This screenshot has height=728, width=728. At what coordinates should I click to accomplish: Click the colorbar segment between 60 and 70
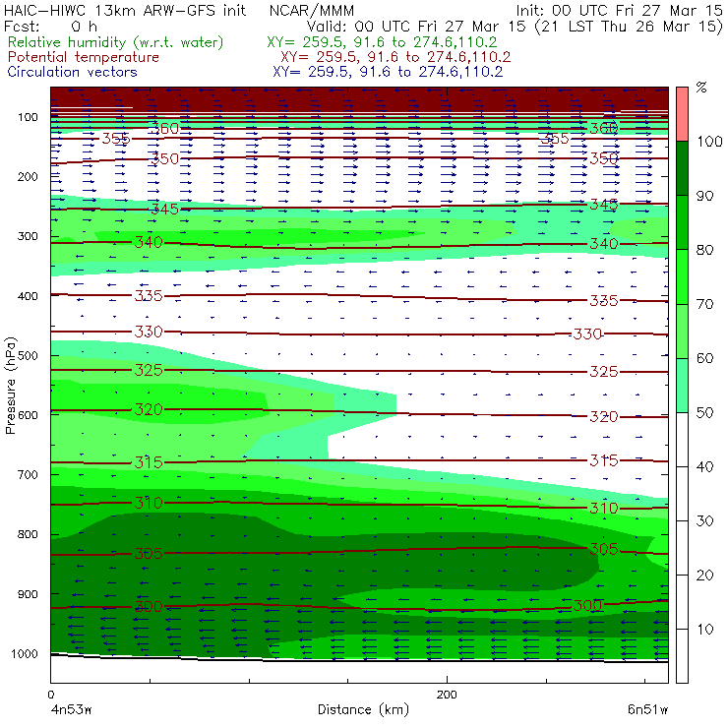(x=682, y=331)
